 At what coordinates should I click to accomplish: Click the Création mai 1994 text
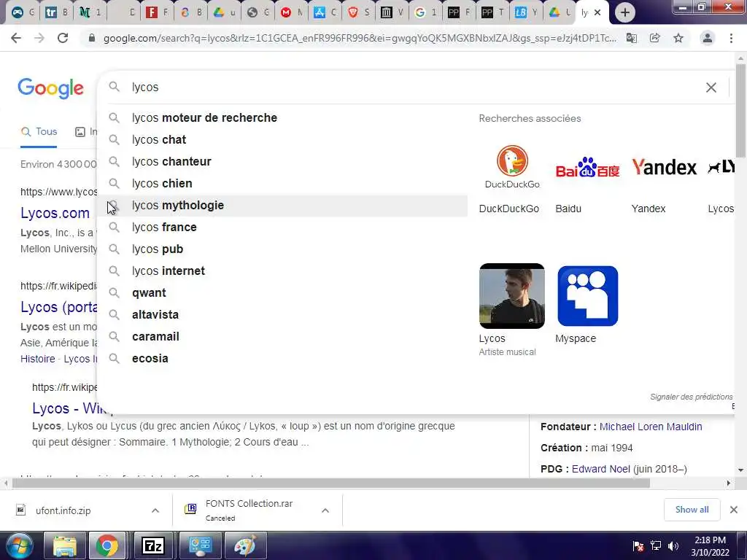click(x=587, y=448)
